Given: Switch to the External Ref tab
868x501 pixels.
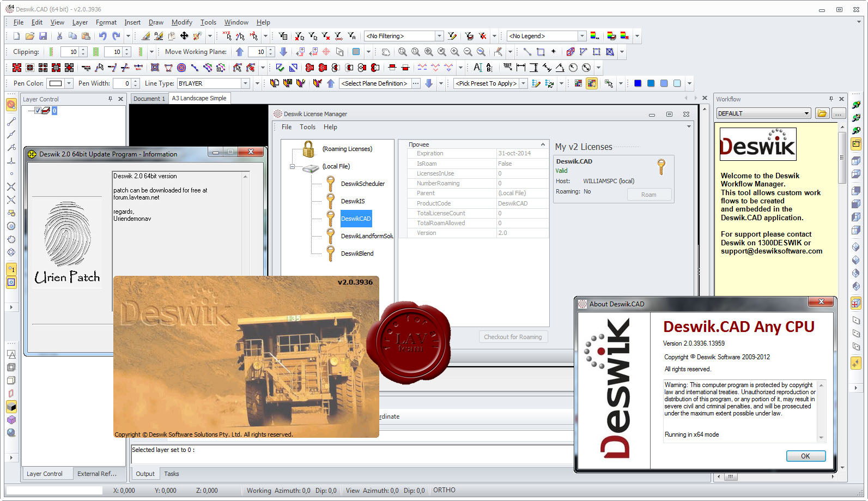Looking at the screenshot, I should pyautogui.click(x=97, y=474).
